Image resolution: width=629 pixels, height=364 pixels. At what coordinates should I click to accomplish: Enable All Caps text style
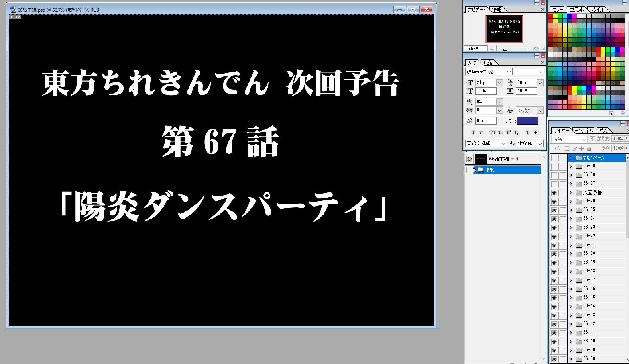pyautogui.click(x=493, y=133)
